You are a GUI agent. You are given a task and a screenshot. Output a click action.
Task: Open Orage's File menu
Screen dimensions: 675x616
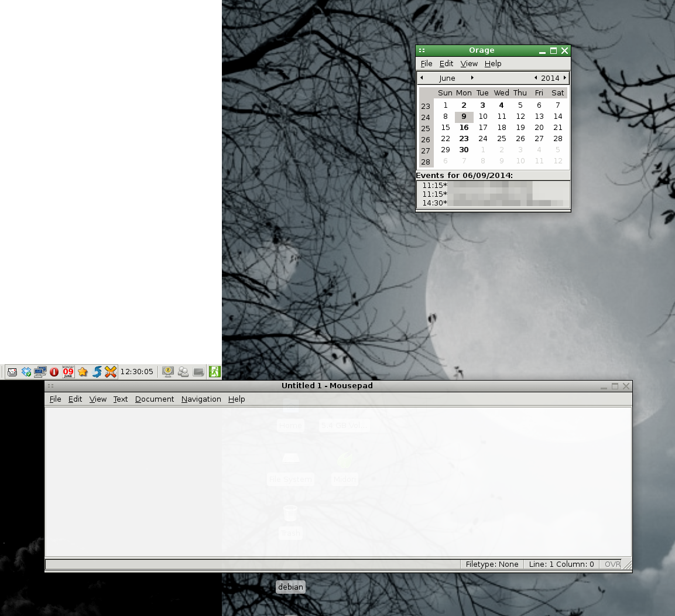click(426, 63)
